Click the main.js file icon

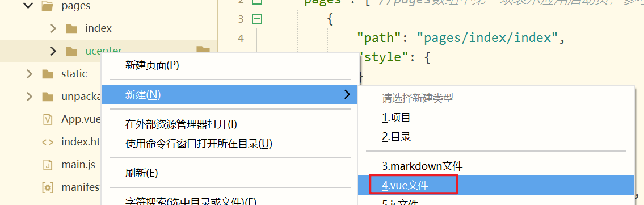pyautogui.click(x=48, y=165)
